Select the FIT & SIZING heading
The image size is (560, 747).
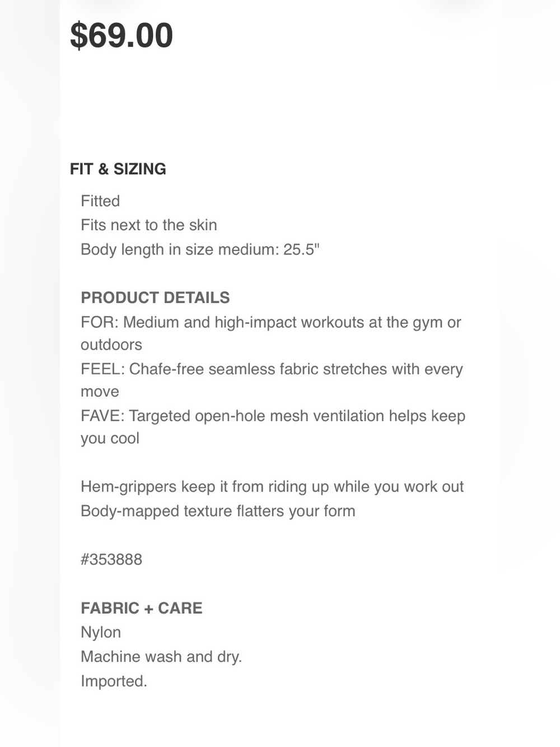click(118, 169)
